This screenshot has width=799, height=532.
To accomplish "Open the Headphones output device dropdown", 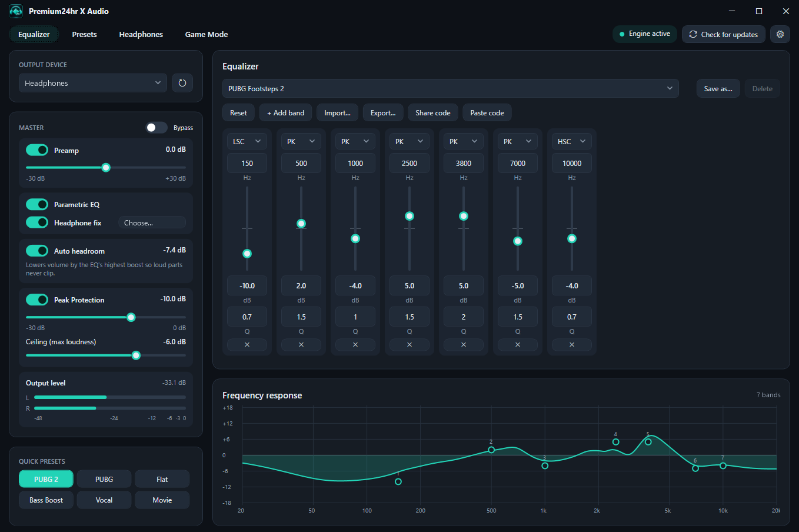I will pyautogui.click(x=93, y=83).
